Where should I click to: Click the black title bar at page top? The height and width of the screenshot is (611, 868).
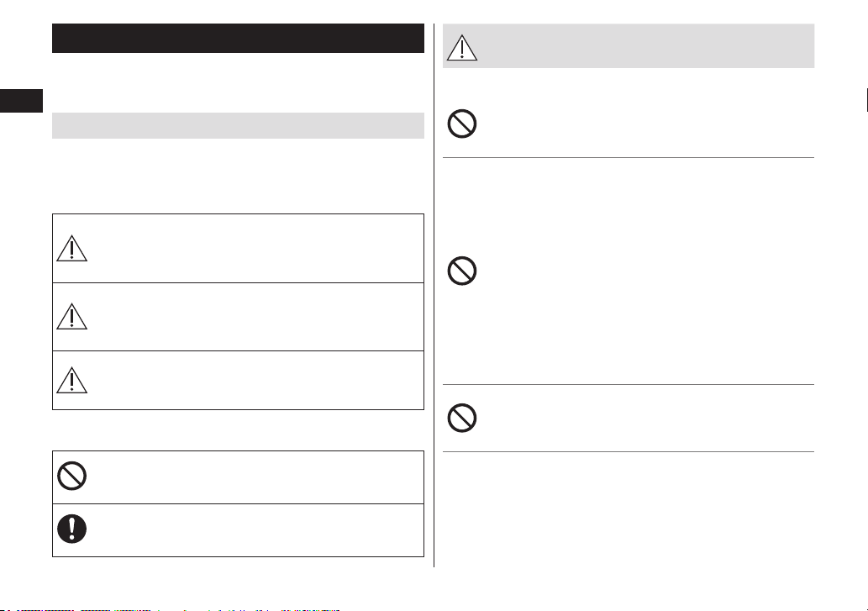click(x=238, y=38)
